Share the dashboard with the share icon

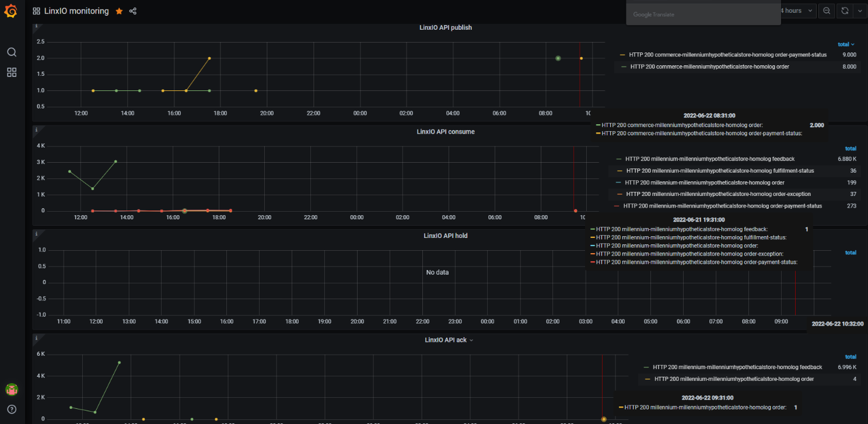133,11
